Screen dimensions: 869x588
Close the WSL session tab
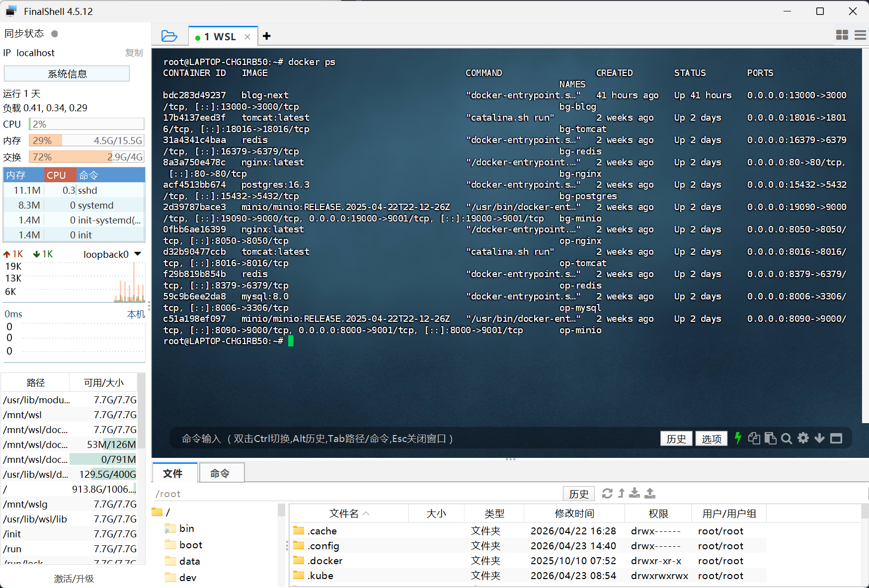pos(247,37)
